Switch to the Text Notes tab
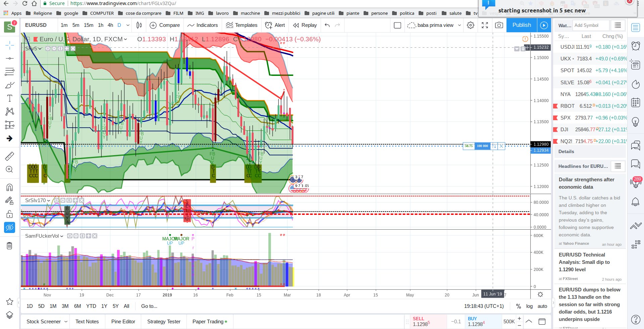Screen dimensions: 644x329 click(87, 322)
